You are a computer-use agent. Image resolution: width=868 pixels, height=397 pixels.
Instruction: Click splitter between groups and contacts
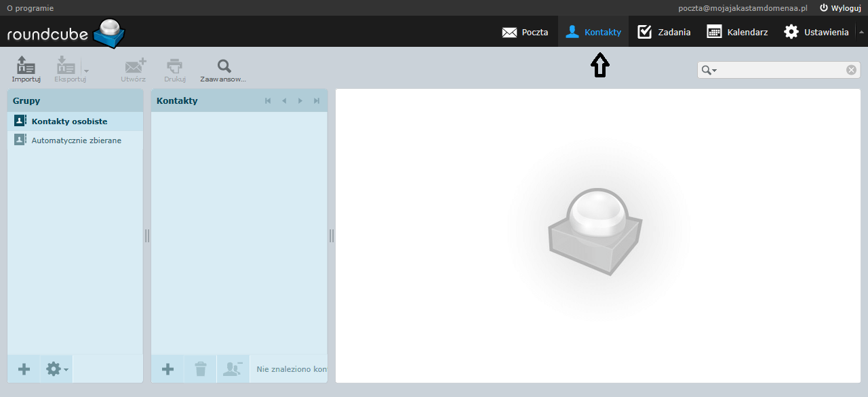pos(147,235)
